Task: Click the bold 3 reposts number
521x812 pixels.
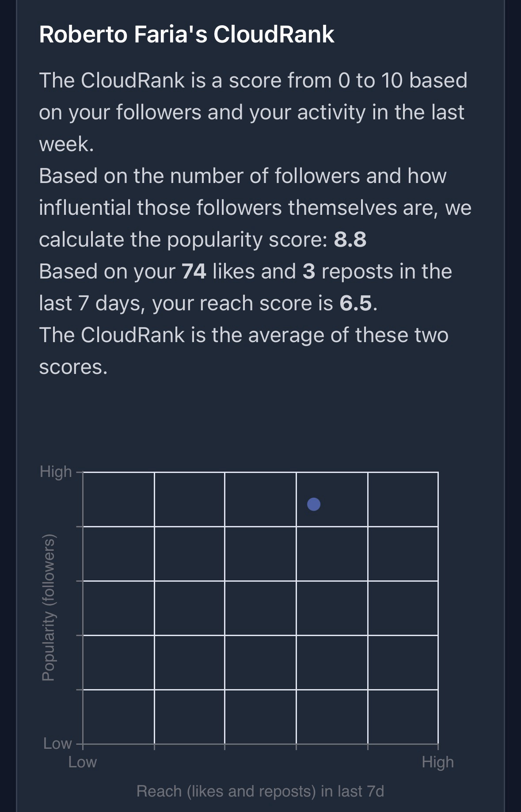Action: (308, 271)
